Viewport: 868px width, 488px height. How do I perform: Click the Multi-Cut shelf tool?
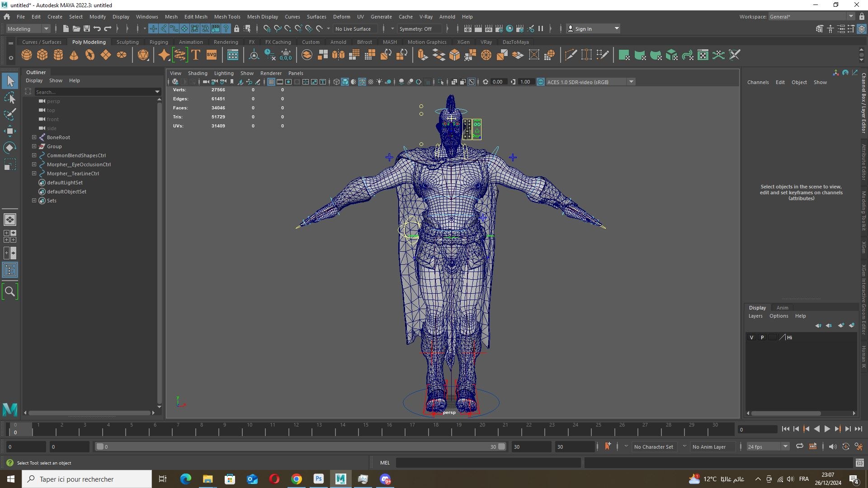[571, 55]
